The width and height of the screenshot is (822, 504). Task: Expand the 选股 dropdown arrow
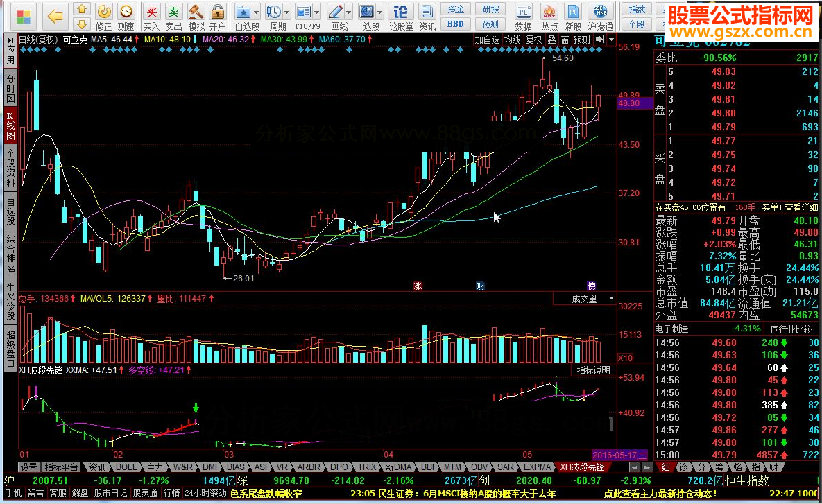click(x=380, y=12)
